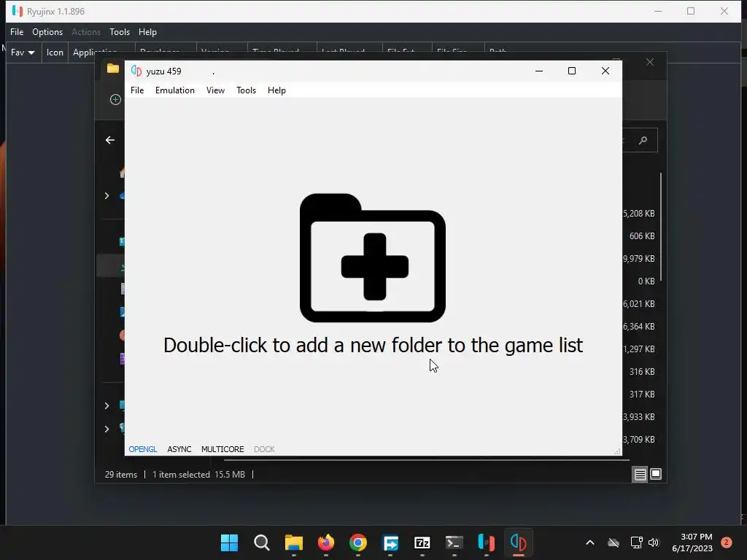This screenshot has width=747, height=560.
Task: Toggle DOCK mode in yuzu status bar
Action: coord(264,449)
